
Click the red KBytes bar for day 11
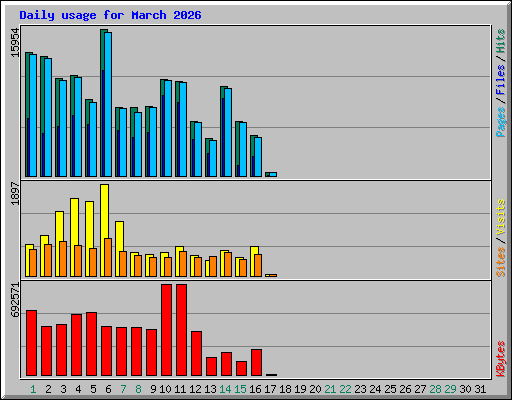[181, 330]
